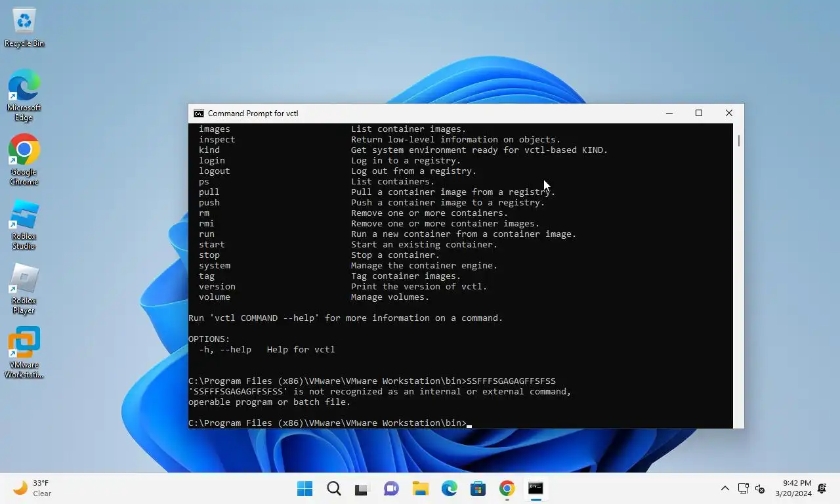
Task: Open Microsoft Store from the taskbar
Action: click(478, 488)
